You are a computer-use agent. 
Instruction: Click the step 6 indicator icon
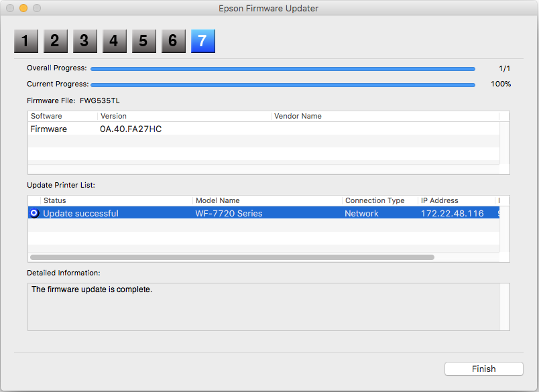174,41
